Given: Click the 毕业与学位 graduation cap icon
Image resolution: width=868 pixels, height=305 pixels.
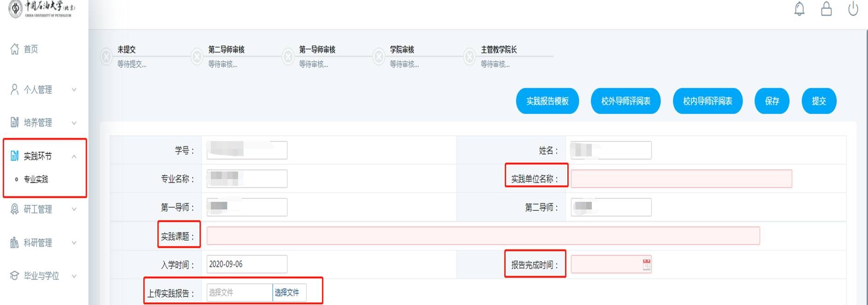Looking at the screenshot, I should click(15, 276).
